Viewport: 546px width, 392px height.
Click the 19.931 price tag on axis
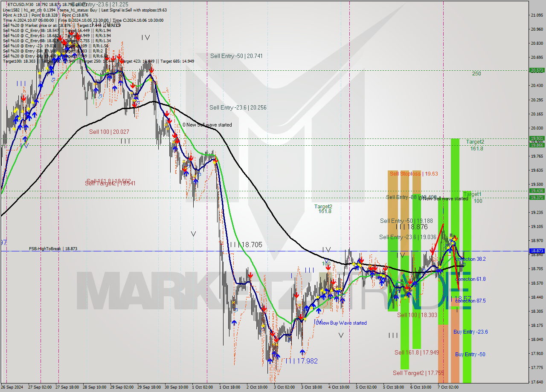tap(537, 138)
